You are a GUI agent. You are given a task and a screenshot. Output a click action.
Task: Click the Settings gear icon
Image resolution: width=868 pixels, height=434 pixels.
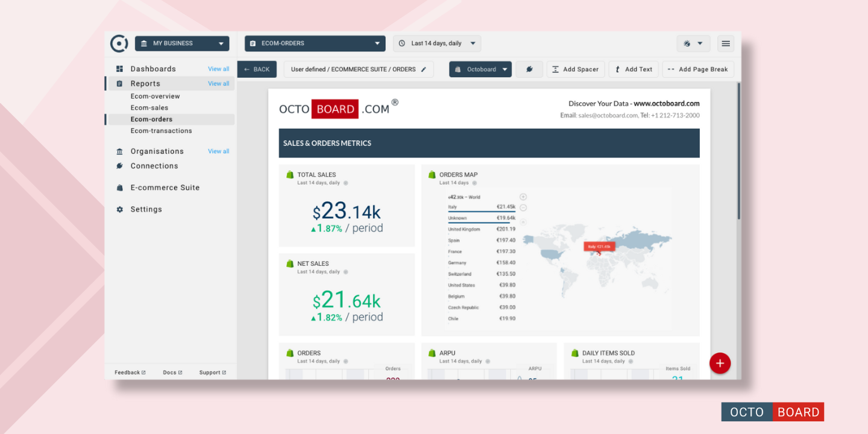point(119,209)
